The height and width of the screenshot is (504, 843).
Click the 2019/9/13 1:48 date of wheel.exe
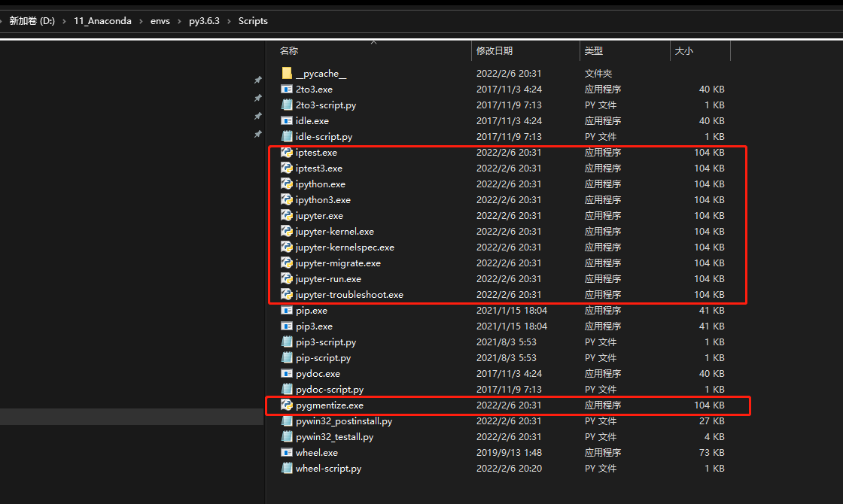(x=509, y=452)
